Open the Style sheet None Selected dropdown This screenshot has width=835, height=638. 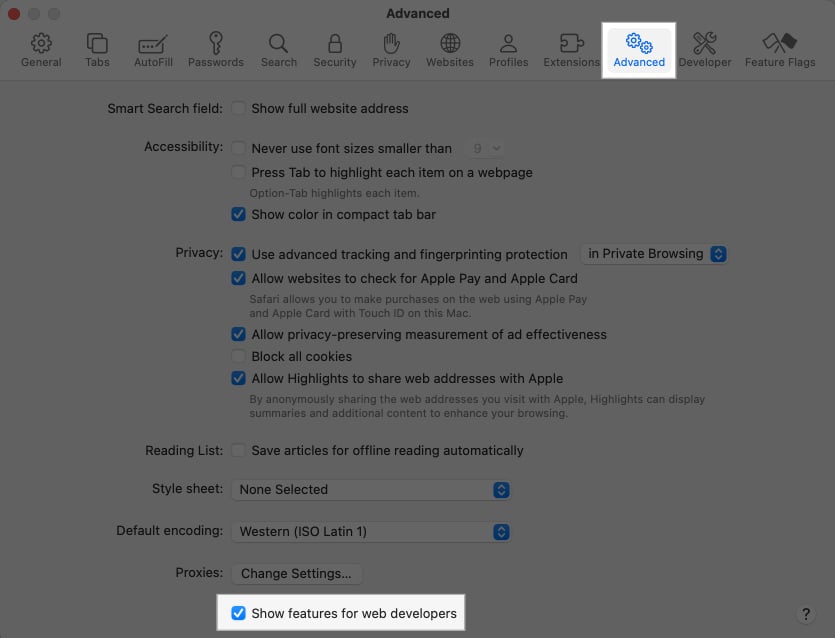[x=371, y=490]
